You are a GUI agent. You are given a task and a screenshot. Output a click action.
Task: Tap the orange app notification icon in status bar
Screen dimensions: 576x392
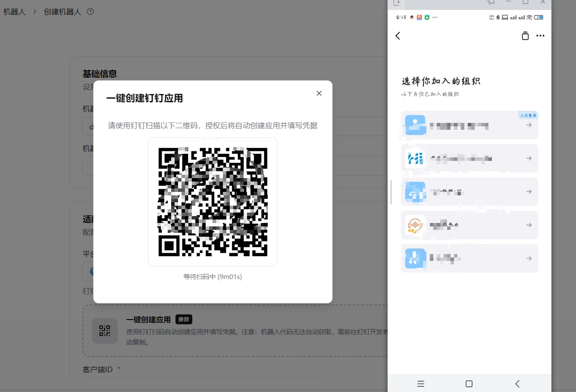click(x=419, y=17)
